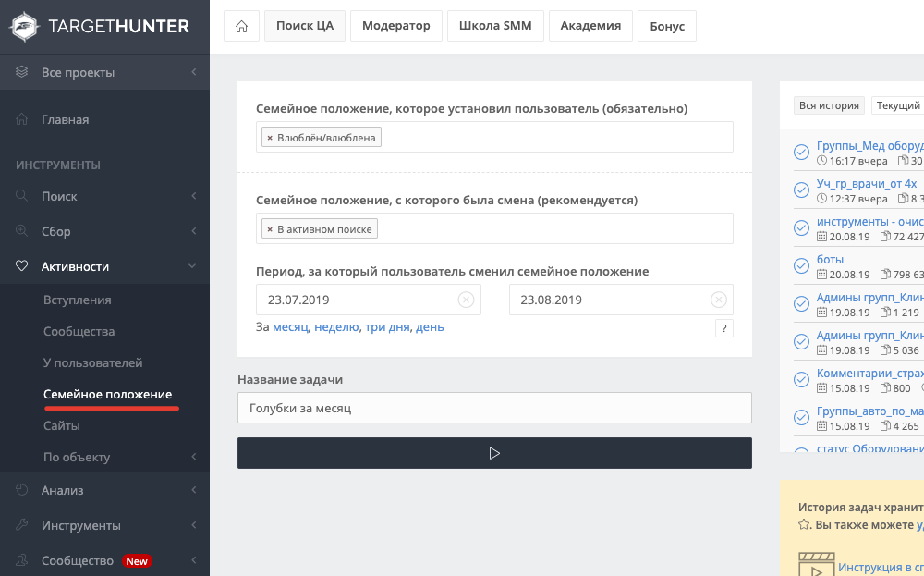This screenshot has height=576, width=924.
Task: Click the video instruction clapperboard icon
Action: (x=816, y=564)
